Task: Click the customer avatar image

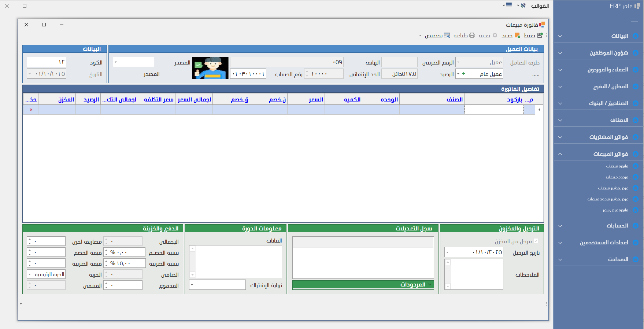Action: pos(210,68)
